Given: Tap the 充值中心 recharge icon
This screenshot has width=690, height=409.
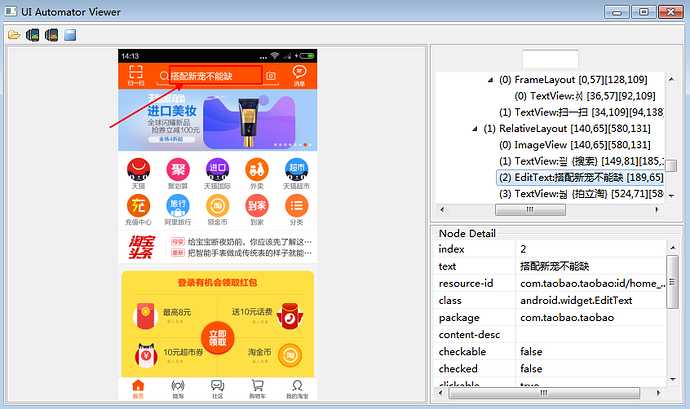Looking at the screenshot, I should [138, 206].
